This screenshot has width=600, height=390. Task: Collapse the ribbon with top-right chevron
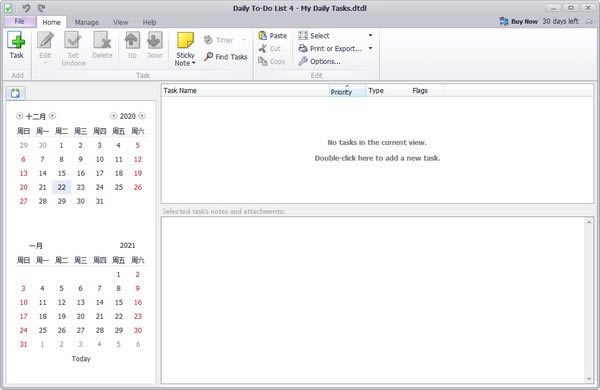pos(589,22)
